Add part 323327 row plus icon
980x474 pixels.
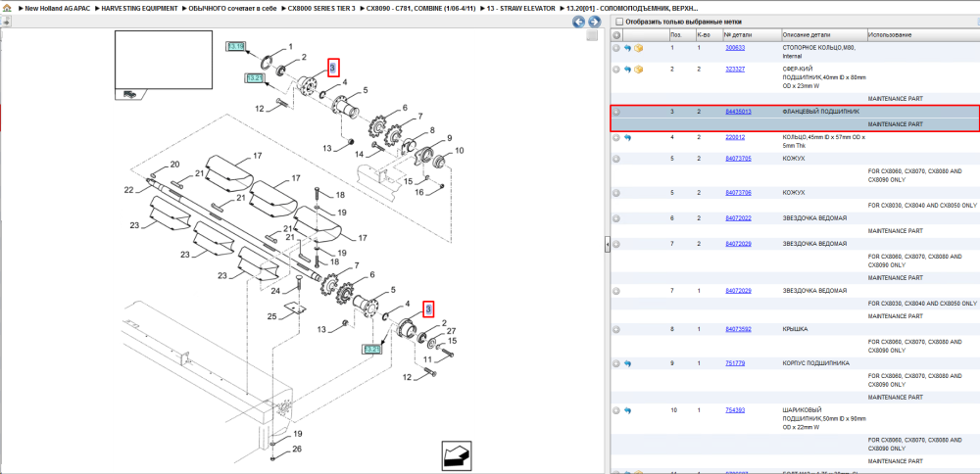click(x=616, y=69)
